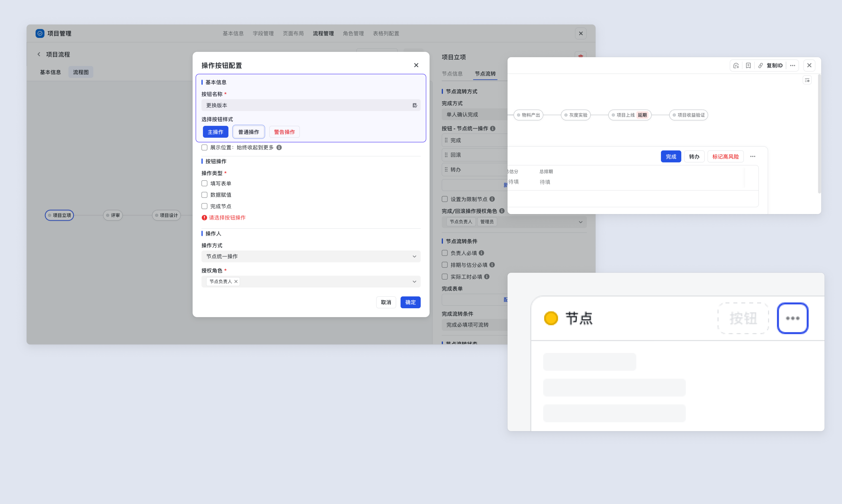This screenshot has width=842, height=504.
Task: Remove the 节点负责人 tag in 授权角色
Action: (x=236, y=282)
